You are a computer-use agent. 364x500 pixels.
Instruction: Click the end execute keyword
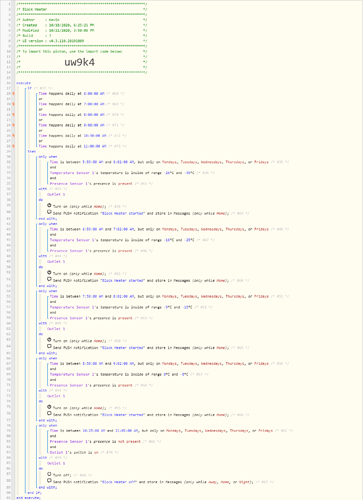(x=28, y=498)
